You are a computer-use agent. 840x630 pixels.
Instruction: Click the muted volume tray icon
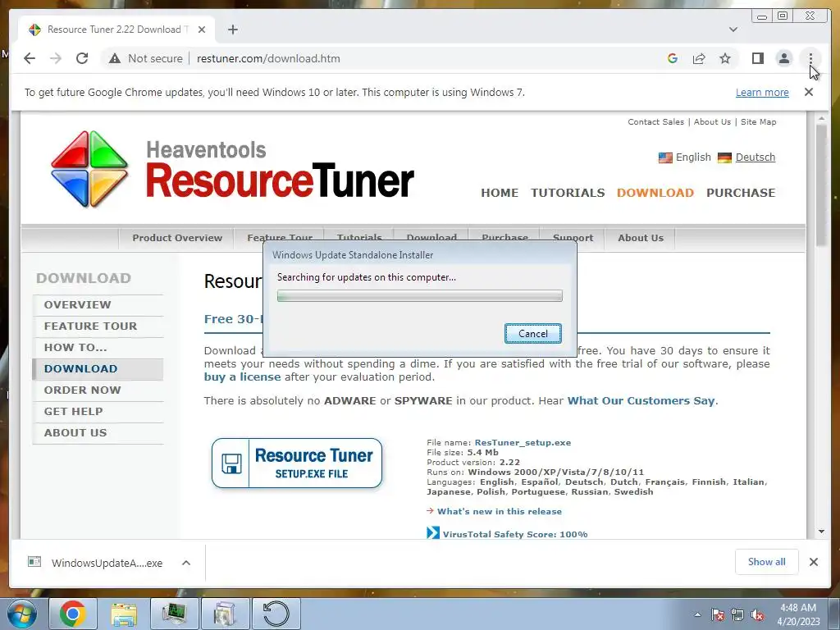click(758, 615)
